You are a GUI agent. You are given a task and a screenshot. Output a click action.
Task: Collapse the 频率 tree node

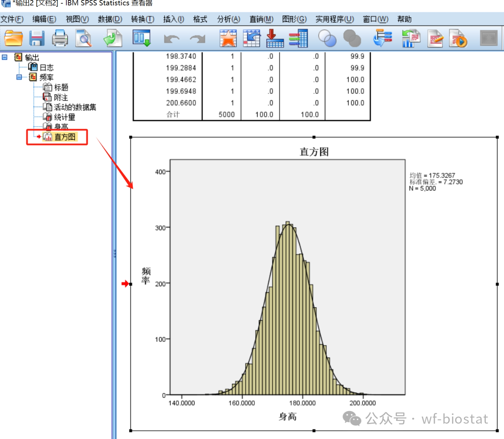point(19,77)
